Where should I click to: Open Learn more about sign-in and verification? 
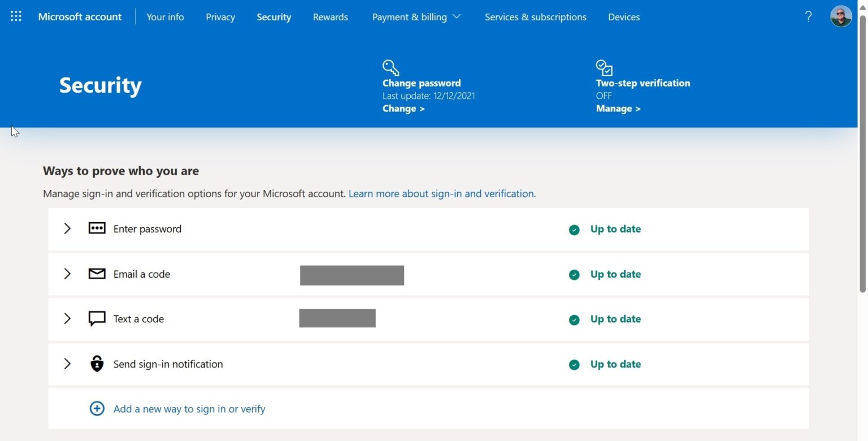[442, 193]
